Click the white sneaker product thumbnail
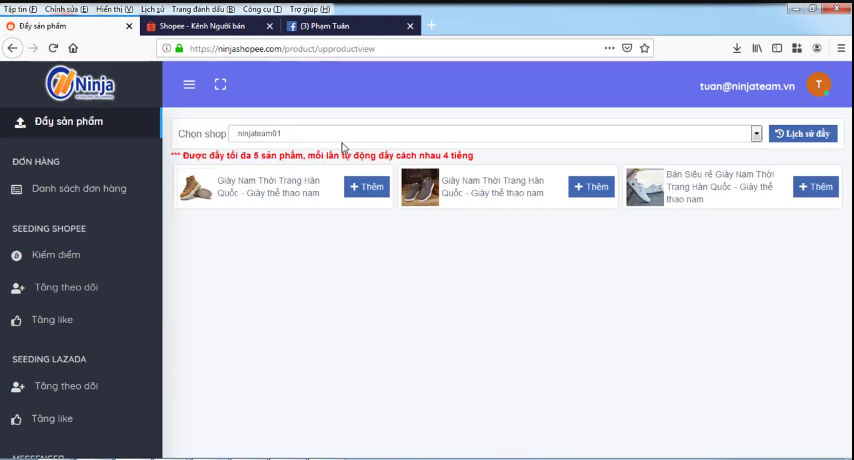This screenshot has height=460, width=854. 645,187
